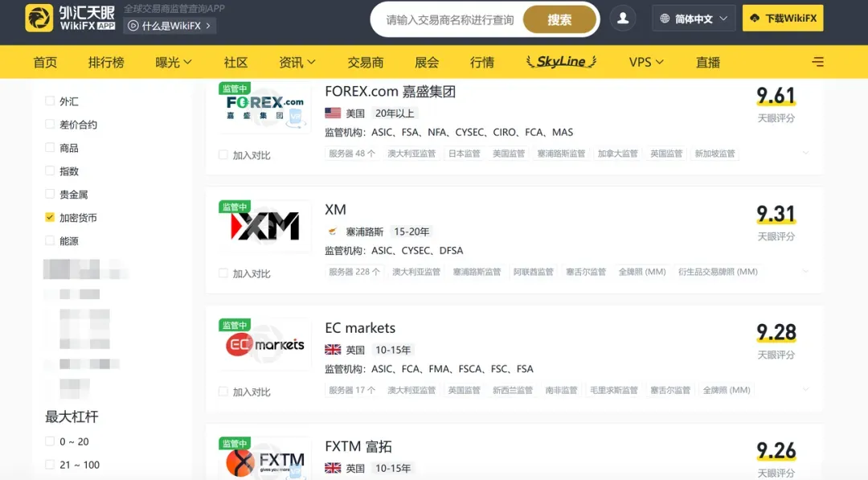The width and height of the screenshot is (868, 480).
Task: Click the WikiFX logo icon
Action: click(x=39, y=18)
